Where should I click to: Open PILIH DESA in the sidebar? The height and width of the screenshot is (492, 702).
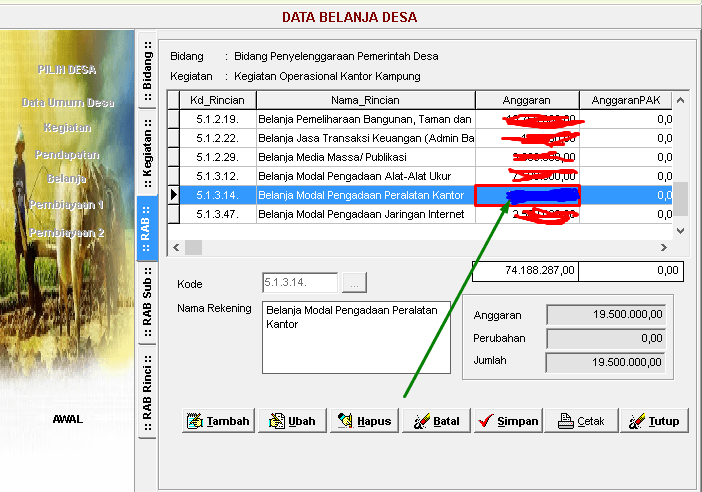(x=67, y=69)
